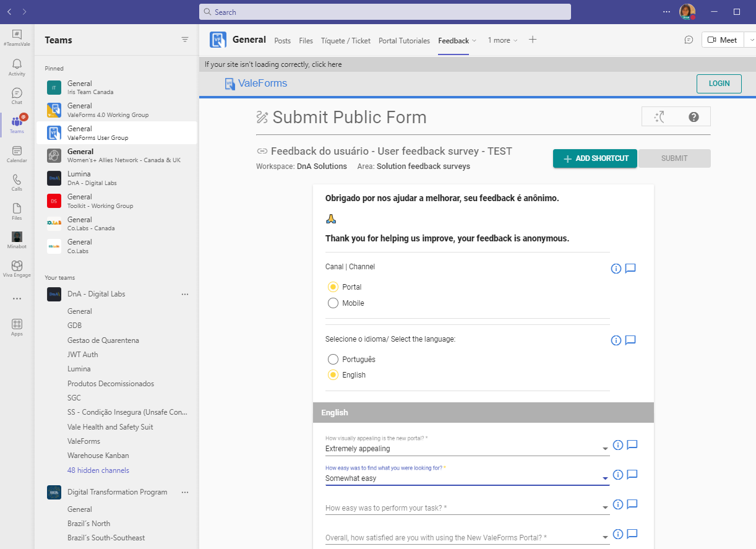The width and height of the screenshot is (756, 549).
Task: Open pinned General of Iris Team Canada
Action: coord(116,87)
